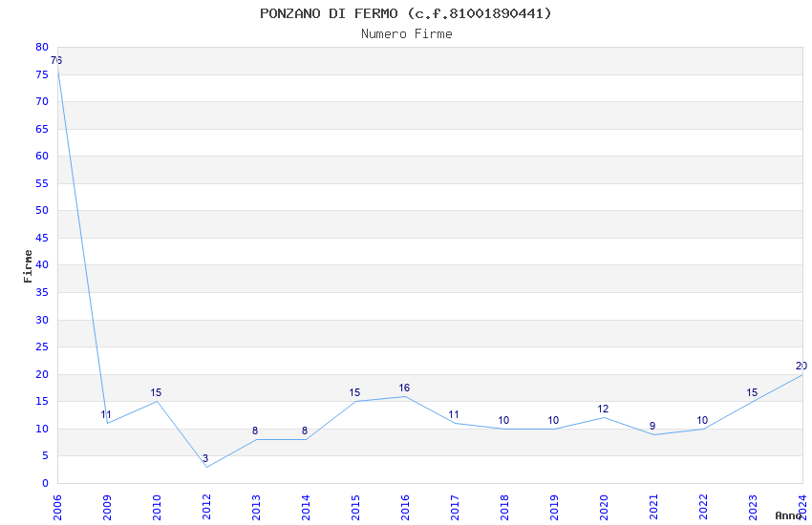Click the y-axis tick label 80
812x525 pixels.
point(42,47)
